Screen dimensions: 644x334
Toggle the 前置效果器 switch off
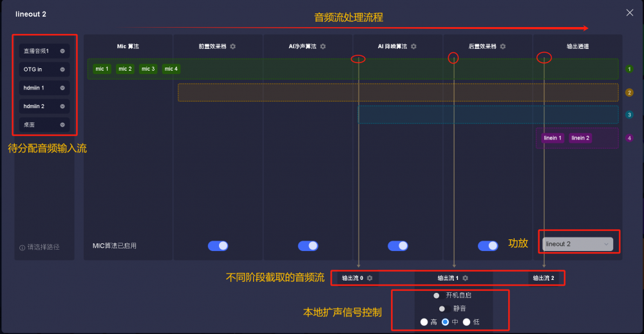coord(218,246)
